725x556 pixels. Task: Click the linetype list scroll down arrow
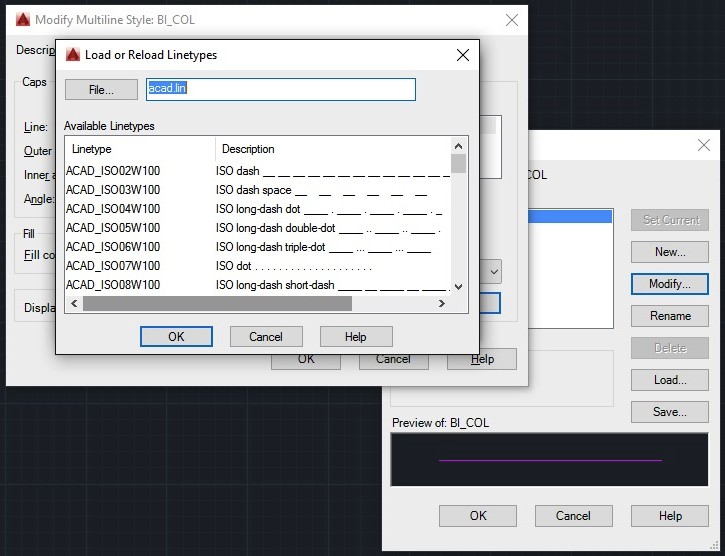(458, 287)
